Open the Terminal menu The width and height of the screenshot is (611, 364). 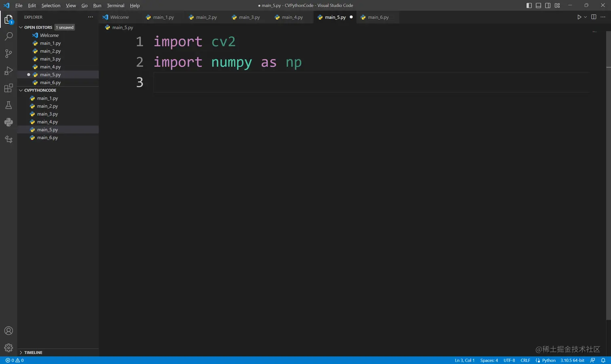click(x=116, y=5)
